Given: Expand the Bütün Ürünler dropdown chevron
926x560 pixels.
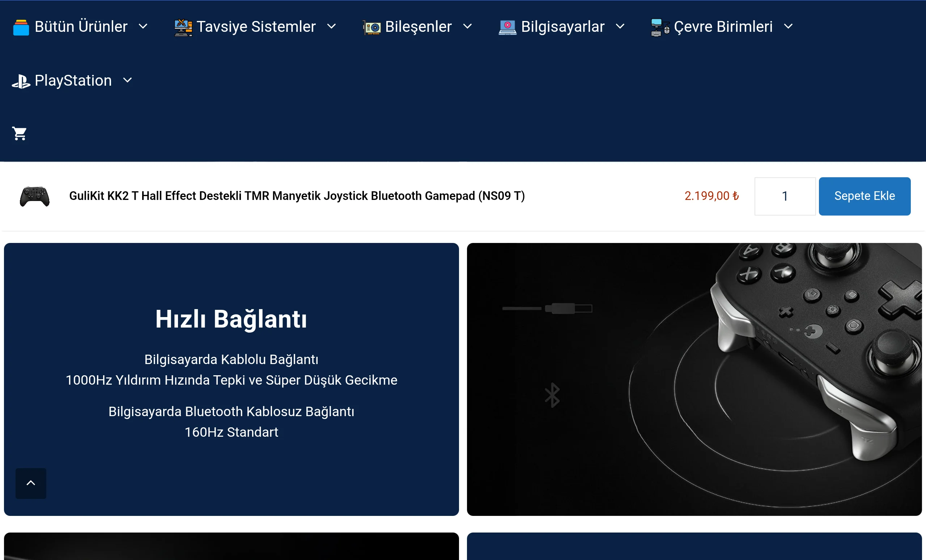Looking at the screenshot, I should [x=143, y=27].
